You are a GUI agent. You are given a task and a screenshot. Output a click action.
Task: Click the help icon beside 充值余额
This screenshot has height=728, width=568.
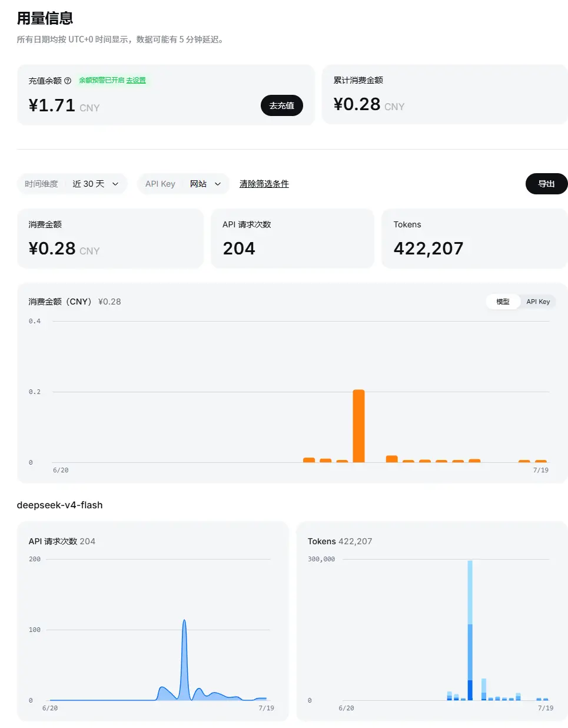coord(68,81)
